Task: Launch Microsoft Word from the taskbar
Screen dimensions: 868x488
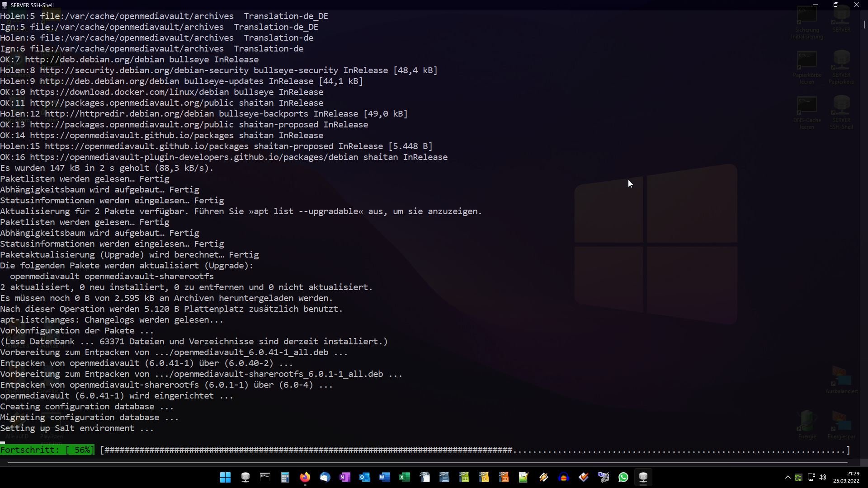Action: tap(385, 477)
